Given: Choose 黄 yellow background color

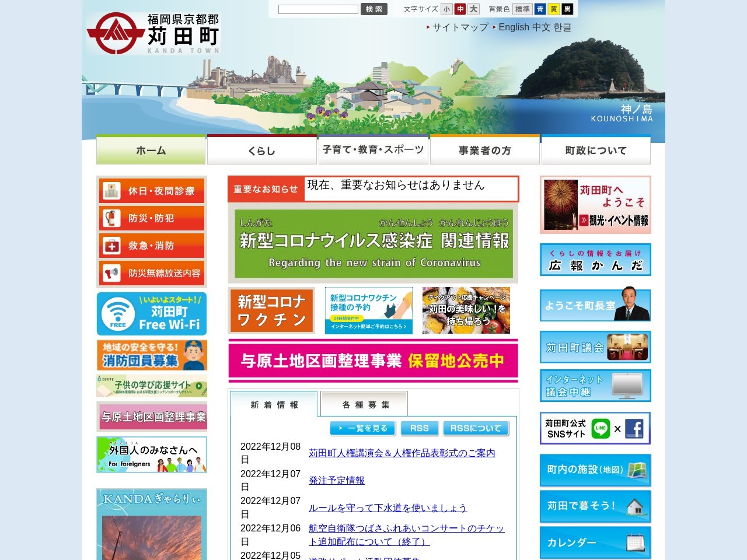Looking at the screenshot, I should 554,9.
